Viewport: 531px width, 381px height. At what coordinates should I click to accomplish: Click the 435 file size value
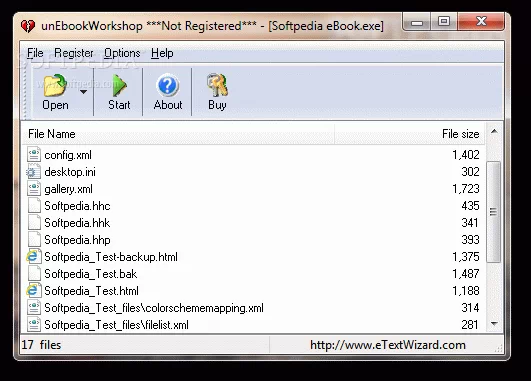point(471,206)
